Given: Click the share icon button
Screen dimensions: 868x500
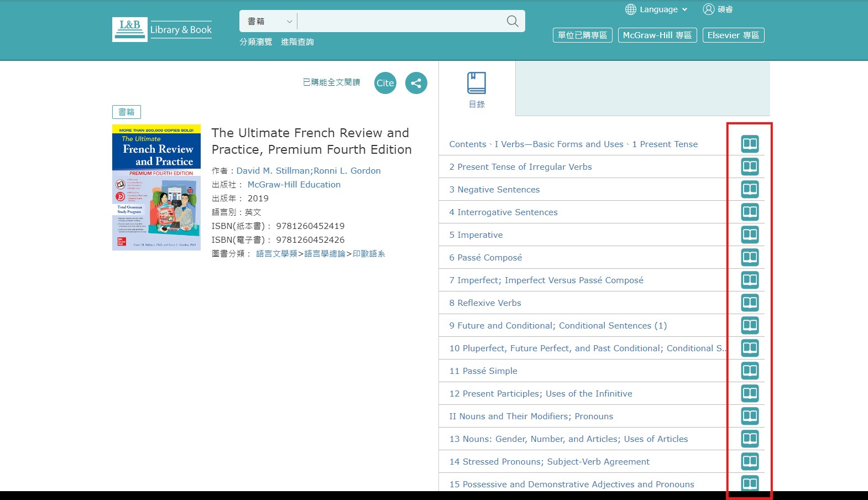Looking at the screenshot, I should 416,83.
